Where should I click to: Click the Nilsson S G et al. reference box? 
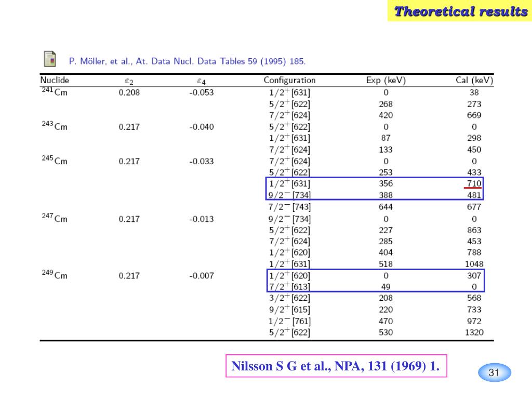click(336, 366)
